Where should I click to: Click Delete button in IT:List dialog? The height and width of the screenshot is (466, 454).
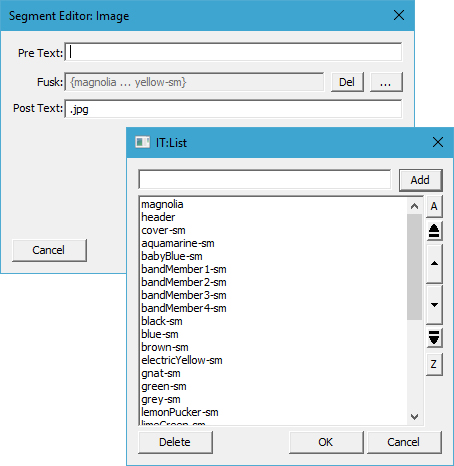click(175, 442)
